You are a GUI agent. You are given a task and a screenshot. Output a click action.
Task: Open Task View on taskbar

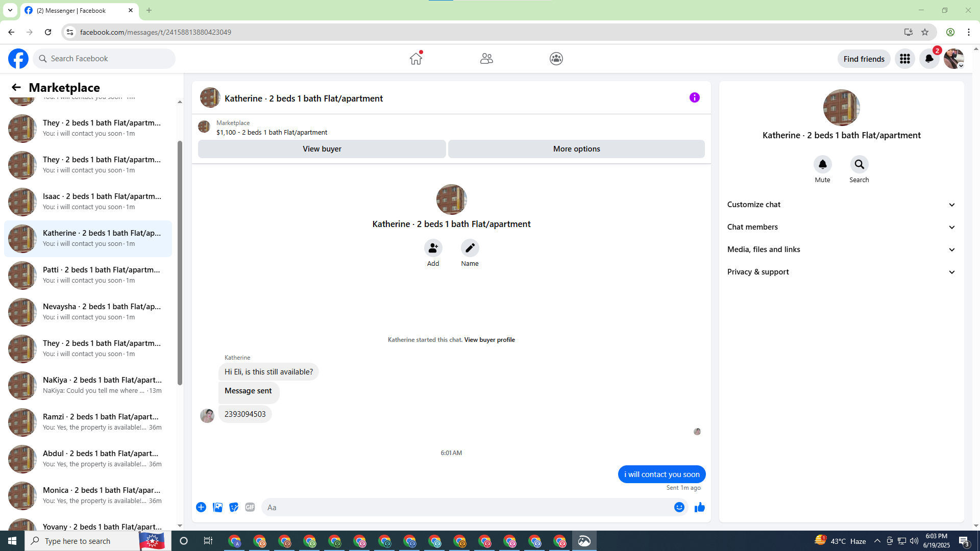coord(208,541)
